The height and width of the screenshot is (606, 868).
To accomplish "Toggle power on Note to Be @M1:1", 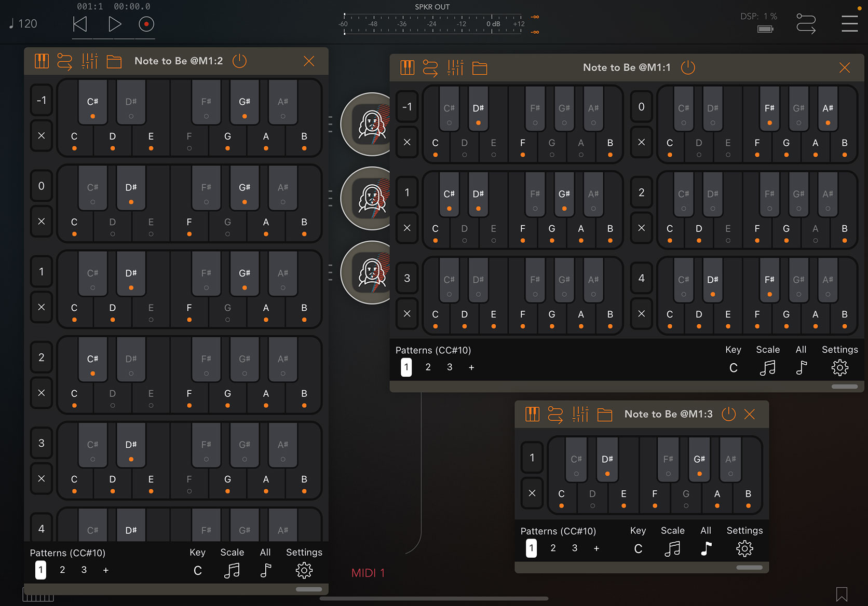I will click(x=688, y=67).
